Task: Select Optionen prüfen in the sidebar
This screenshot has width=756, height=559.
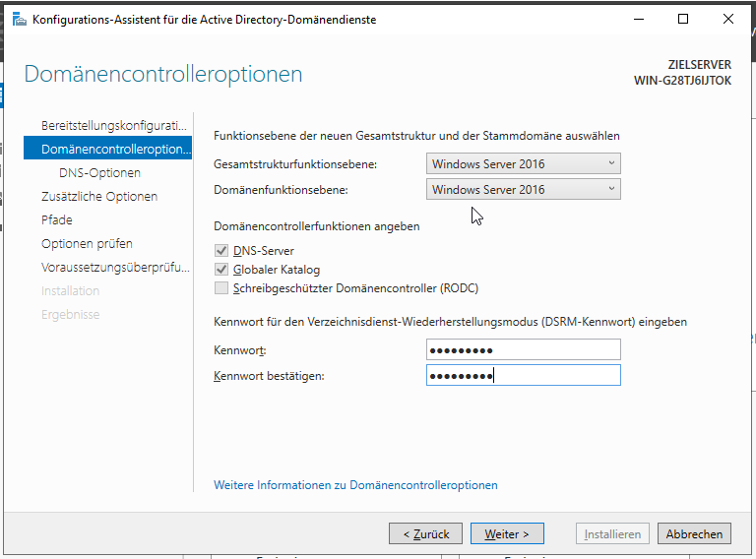Action: (87, 244)
